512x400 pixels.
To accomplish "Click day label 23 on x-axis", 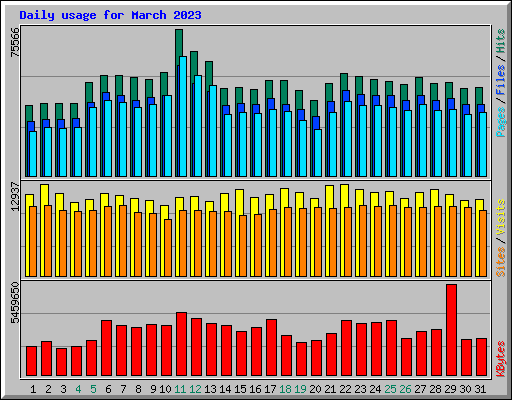I will [x=360, y=389].
